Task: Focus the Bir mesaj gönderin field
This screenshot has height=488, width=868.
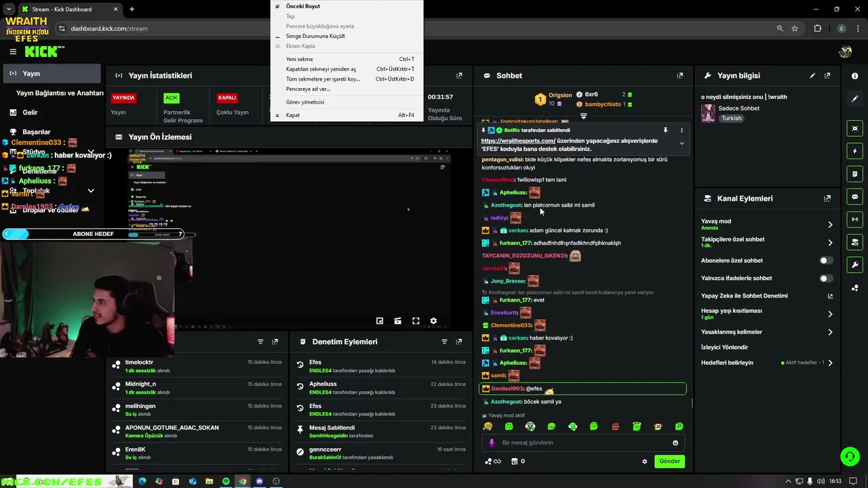Action: point(583,443)
